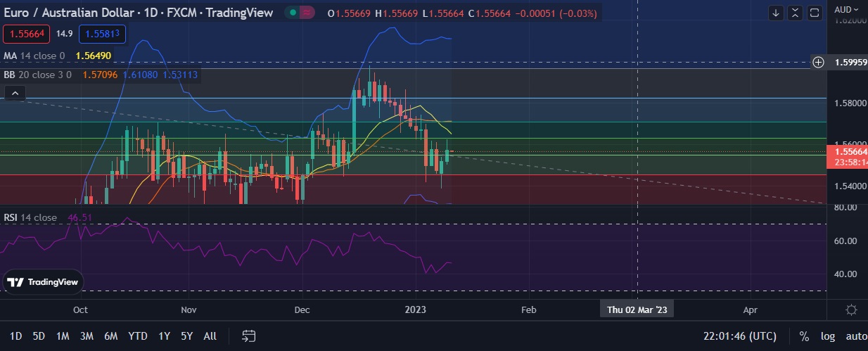Click the BB lower value 1.53113

tap(179, 74)
